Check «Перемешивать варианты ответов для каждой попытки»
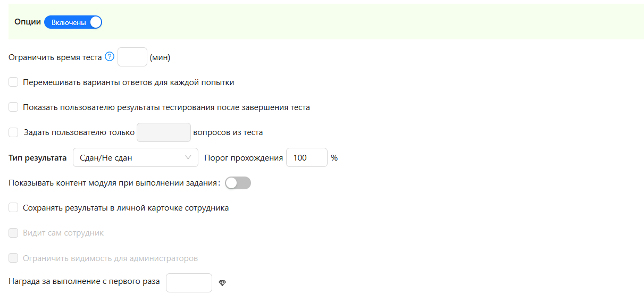 click(14, 82)
